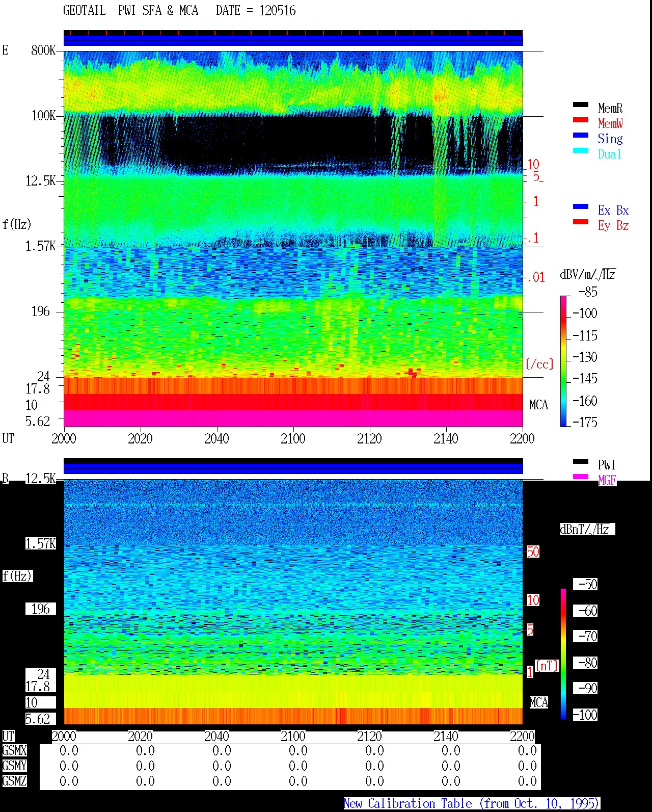Click the blue Ex Bx legend swatch
Screen dimensions: 652x812
(581, 206)
